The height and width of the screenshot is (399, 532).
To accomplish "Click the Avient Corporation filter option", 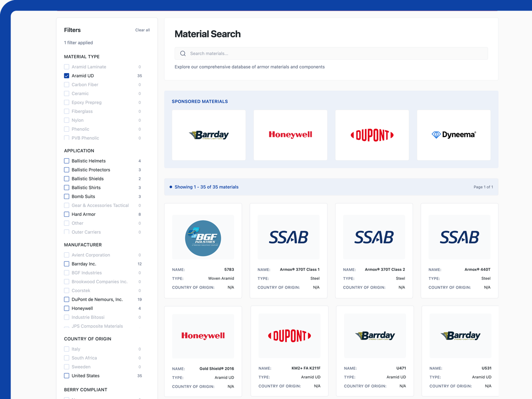I will [x=91, y=255].
